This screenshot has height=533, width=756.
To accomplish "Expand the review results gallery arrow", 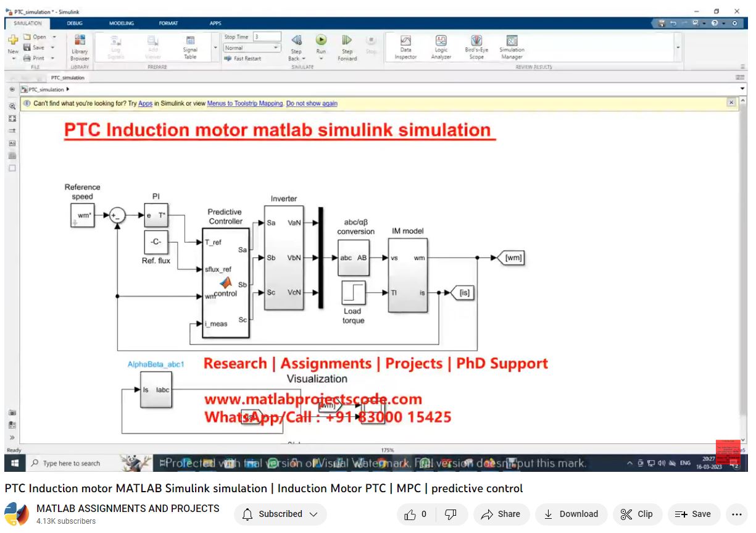I will click(x=678, y=48).
